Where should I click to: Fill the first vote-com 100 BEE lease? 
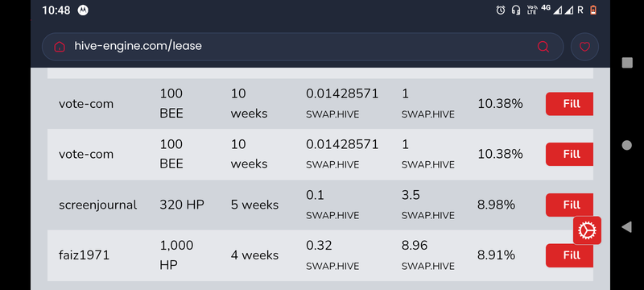tap(569, 104)
